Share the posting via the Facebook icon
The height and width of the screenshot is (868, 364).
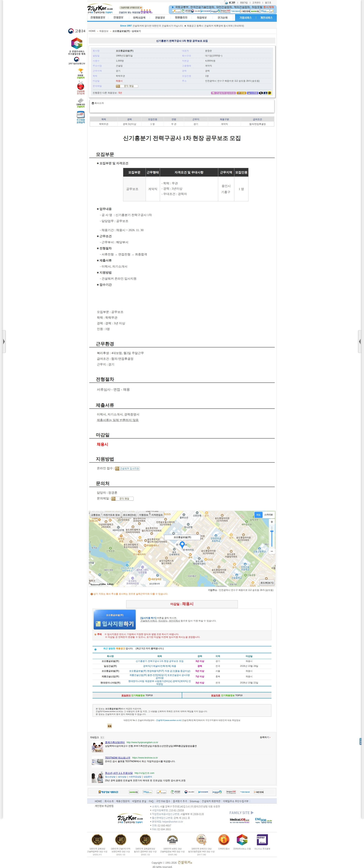pyautogui.click(x=265, y=93)
